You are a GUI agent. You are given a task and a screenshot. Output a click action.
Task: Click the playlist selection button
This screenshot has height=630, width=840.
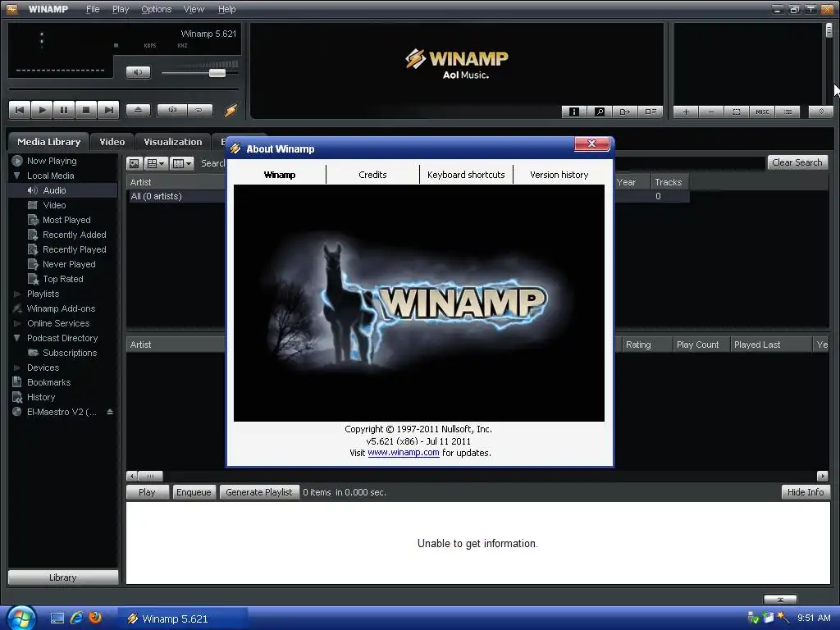pos(737,112)
